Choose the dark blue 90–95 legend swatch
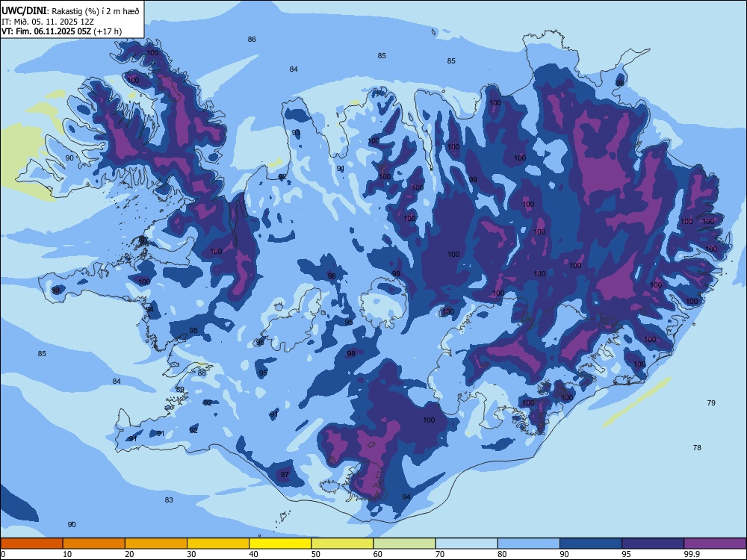 tap(591, 544)
